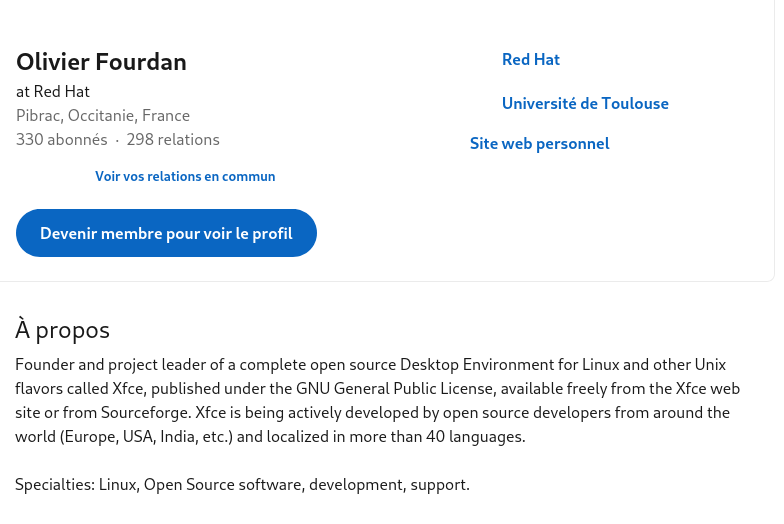Open the Red Hat company link
The width and height of the screenshot is (784, 524).
point(530,60)
